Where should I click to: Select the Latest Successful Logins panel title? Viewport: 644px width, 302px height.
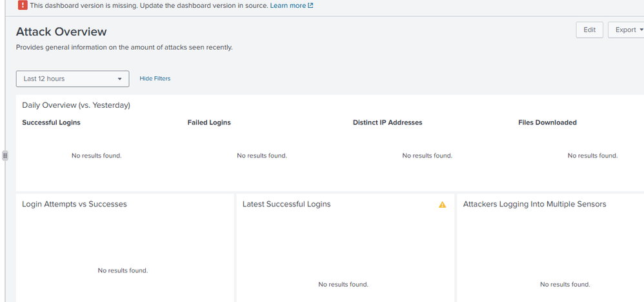pyautogui.click(x=287, y=204)
